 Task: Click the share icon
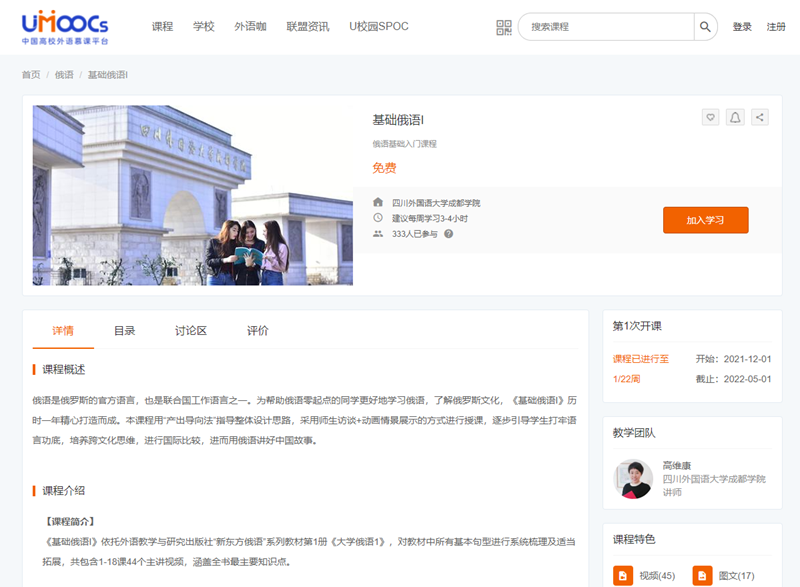(760, 117)
